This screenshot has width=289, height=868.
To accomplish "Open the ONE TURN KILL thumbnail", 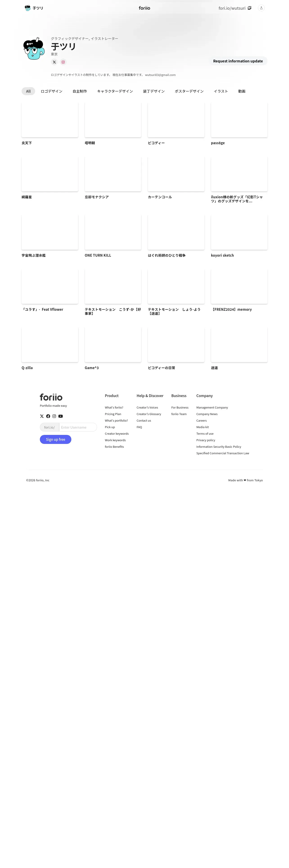I will (x=113, y=232).
